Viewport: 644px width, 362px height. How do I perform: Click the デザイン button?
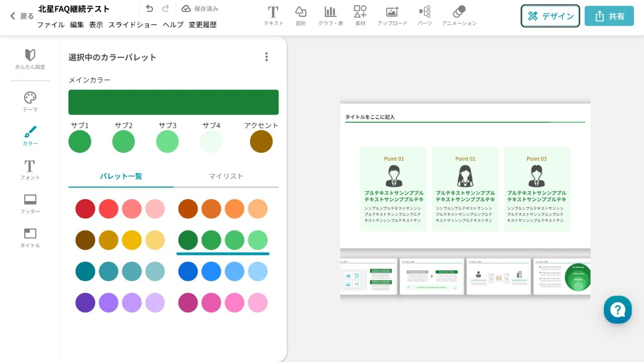pyautogui.click(x=550, y=16)
